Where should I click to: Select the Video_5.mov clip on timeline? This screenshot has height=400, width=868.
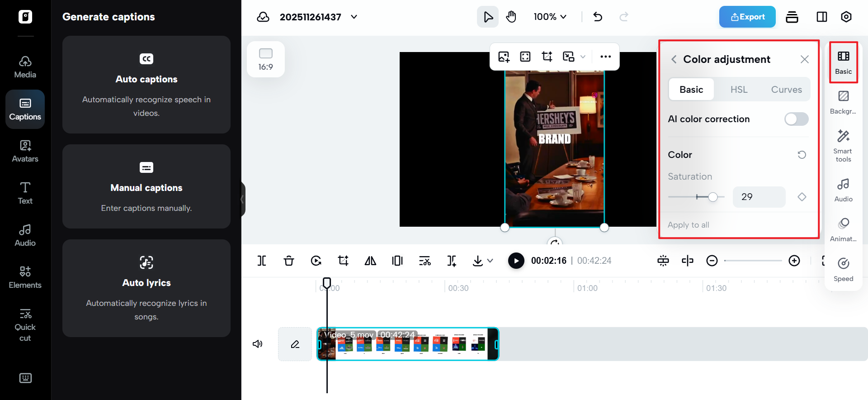click(408, 344)
